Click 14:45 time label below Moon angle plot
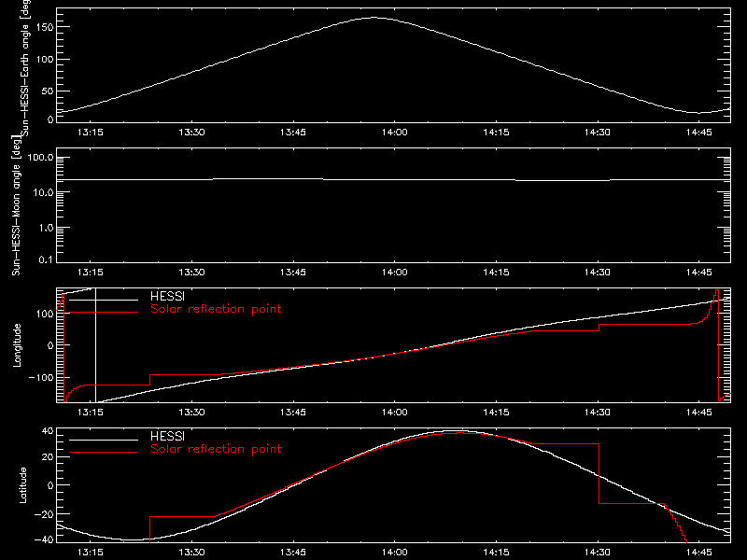 [x=698, y=272]
